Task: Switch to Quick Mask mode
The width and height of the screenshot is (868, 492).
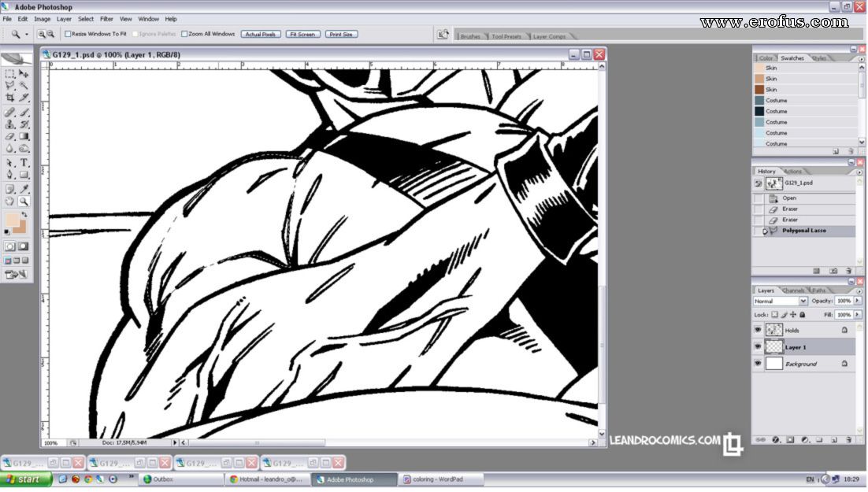Action: (24, 246)
